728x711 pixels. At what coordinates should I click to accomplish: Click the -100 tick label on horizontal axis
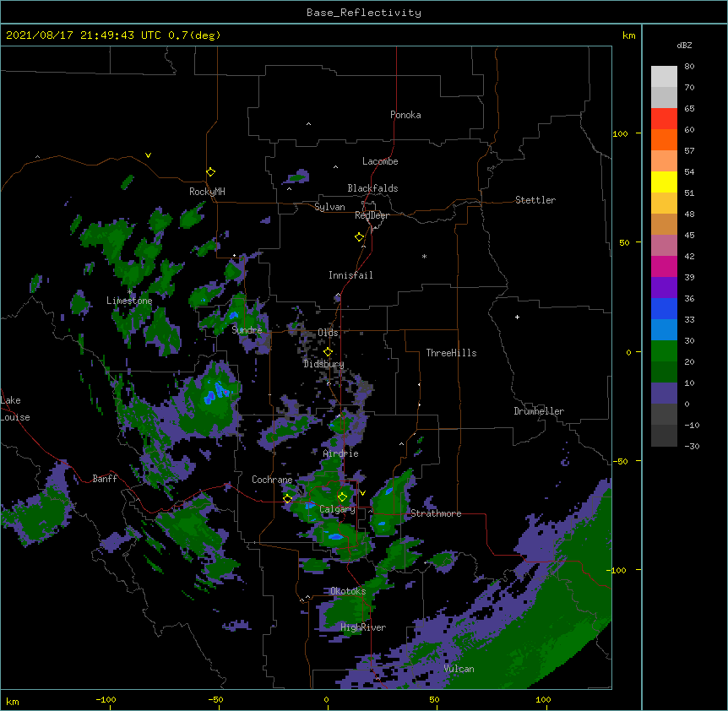pos(106,699)
